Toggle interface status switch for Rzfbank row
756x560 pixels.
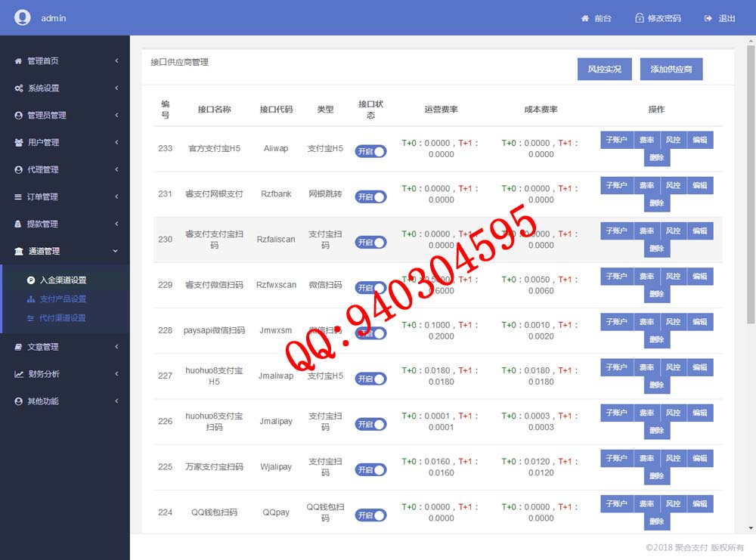(x=370, y=196)
